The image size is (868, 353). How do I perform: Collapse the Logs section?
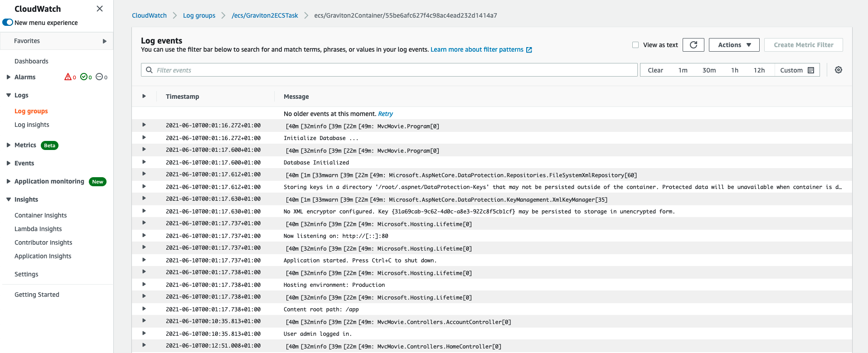8,95
